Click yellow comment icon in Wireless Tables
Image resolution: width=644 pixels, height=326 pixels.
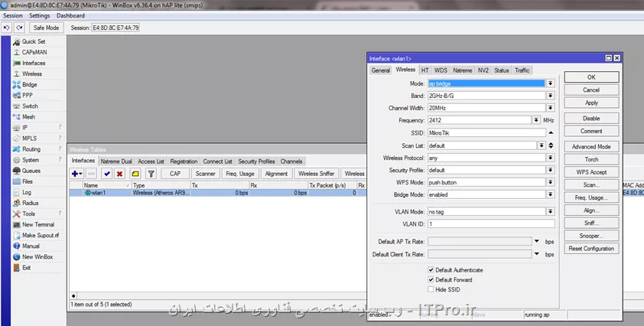(x=135, y=174)
